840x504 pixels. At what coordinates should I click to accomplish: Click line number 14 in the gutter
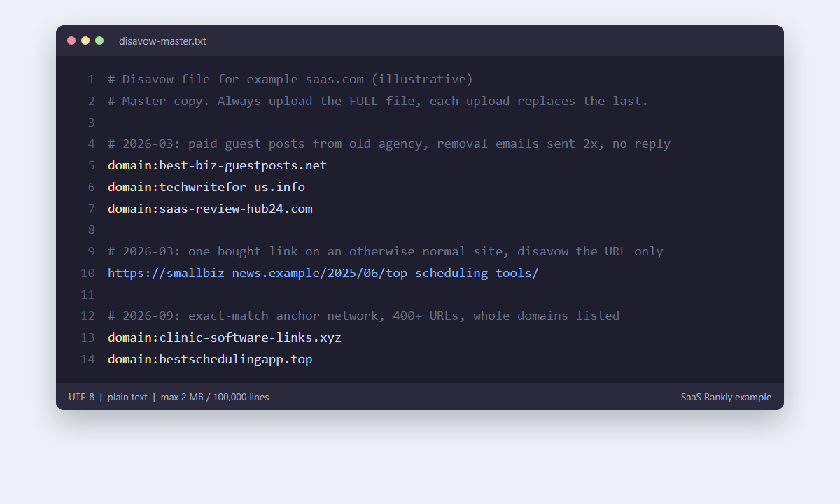87,359
